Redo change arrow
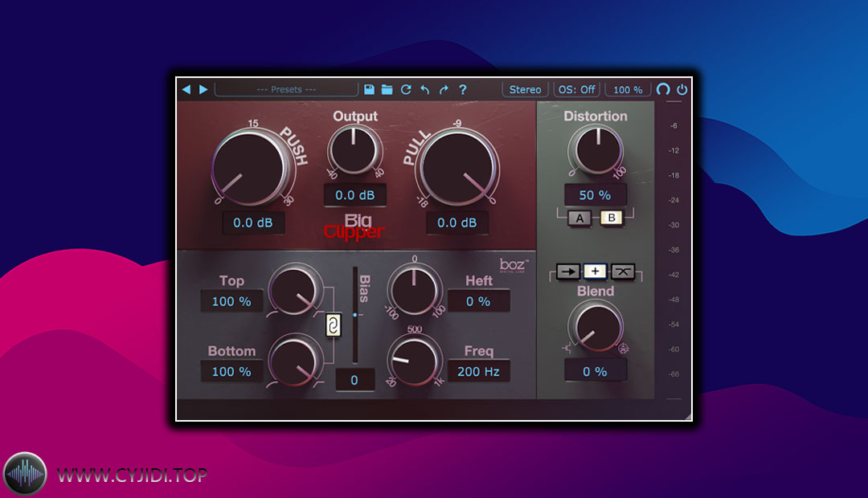Screen dimensions: 868x498 click(444, 90)
